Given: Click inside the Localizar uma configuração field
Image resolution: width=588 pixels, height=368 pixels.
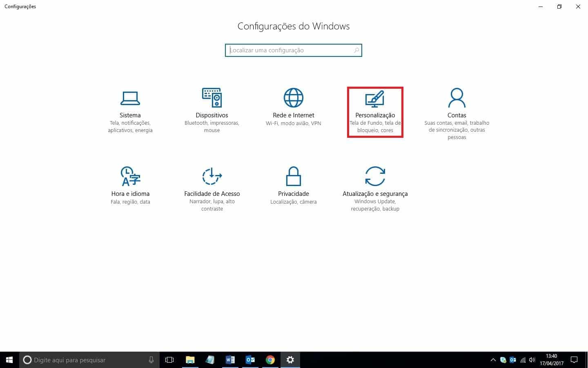Looking at the screenshot, I should coord(293,50).
